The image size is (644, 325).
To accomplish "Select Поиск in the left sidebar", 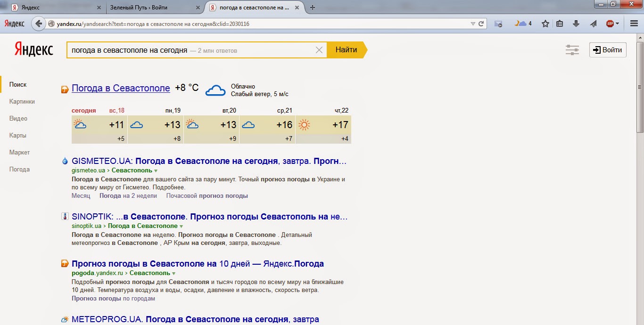I will (x=18, y=84).
